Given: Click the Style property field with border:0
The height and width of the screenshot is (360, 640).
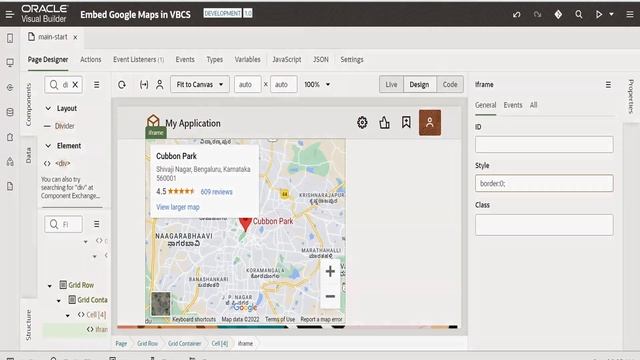Looking at the screenshot, I should point(544,183).
